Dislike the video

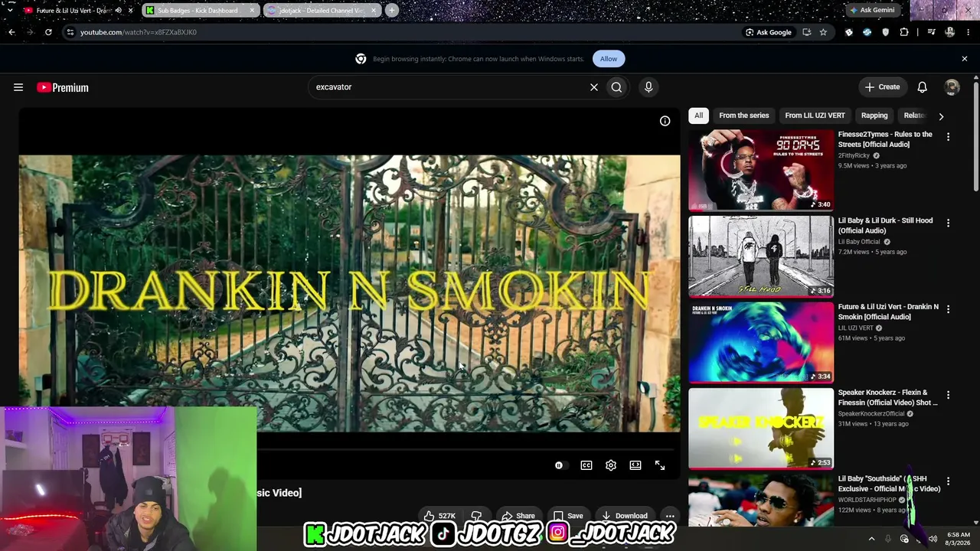click(476, 516)
